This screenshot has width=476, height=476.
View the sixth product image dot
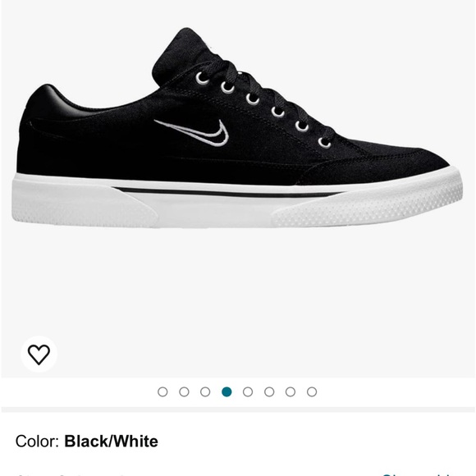(x=269, y=392)
